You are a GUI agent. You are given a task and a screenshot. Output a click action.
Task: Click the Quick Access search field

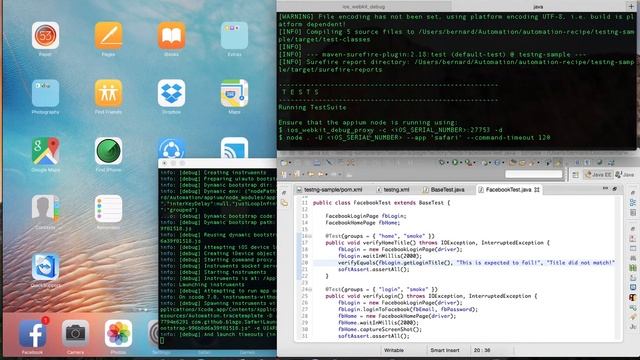pos(534,174)
